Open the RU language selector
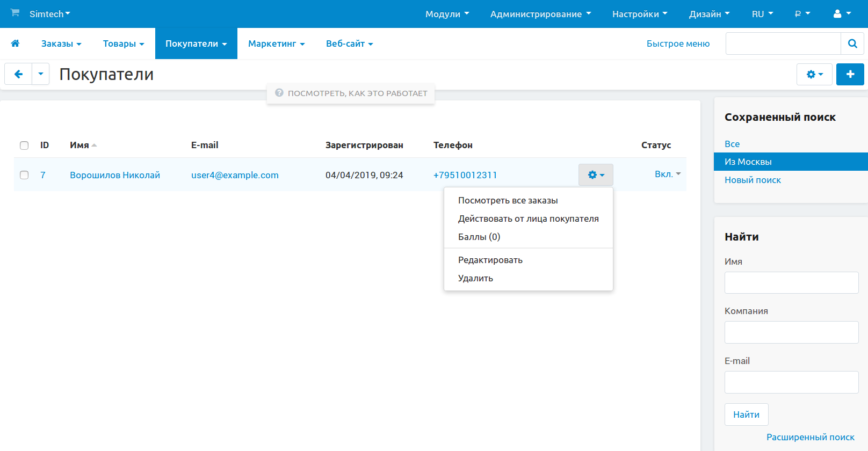Screen dimensions: 868x451 point(762,14)
